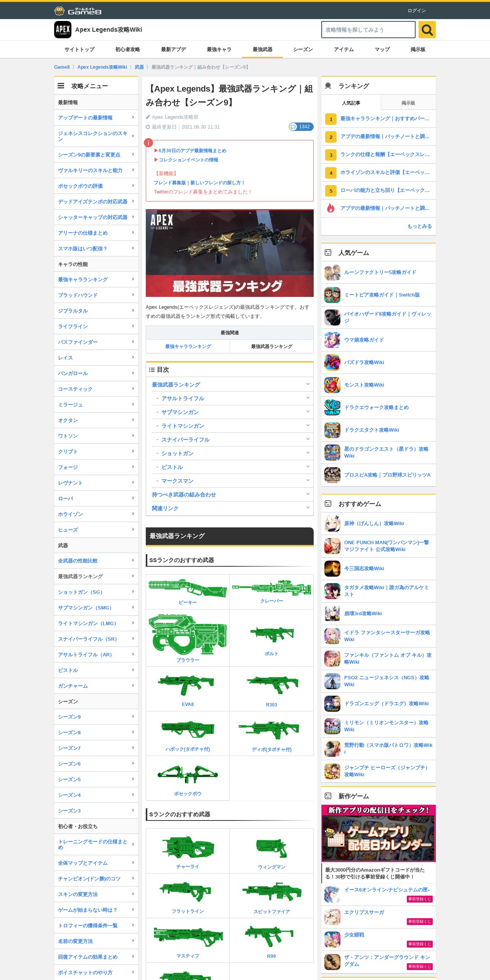Open sidebar link シーズン9

pyautogui.click(x=96, y=717)
